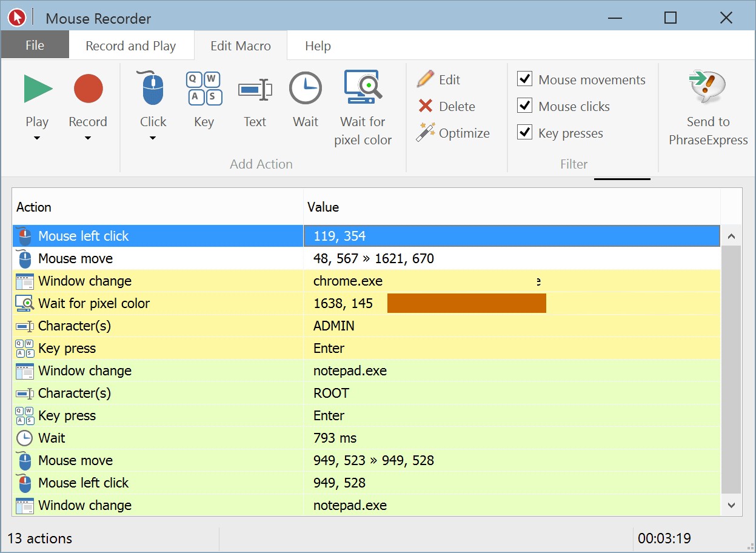Disable the Key presses filter
This screenshot has width=756, height=553.
[524, 133]
